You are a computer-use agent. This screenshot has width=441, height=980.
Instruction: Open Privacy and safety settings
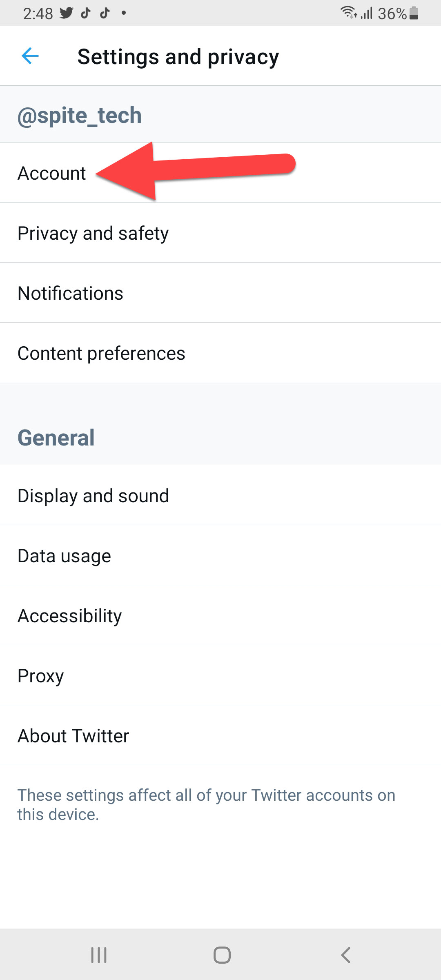[x=93, y=233]
